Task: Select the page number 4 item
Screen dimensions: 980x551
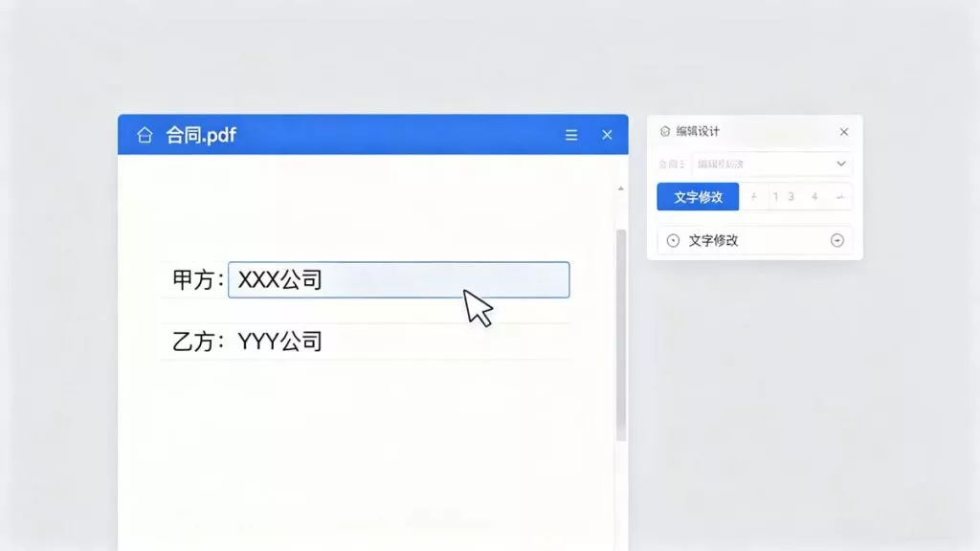Action: (814, 197)
